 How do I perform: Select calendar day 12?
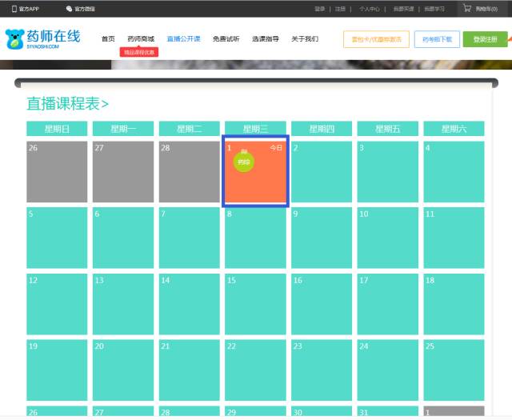[x=57, y=304]
